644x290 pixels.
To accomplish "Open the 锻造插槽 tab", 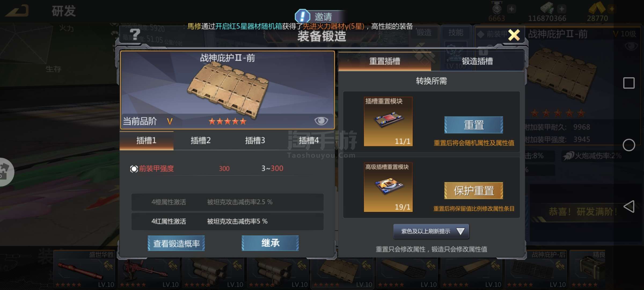I will point(477,61).
